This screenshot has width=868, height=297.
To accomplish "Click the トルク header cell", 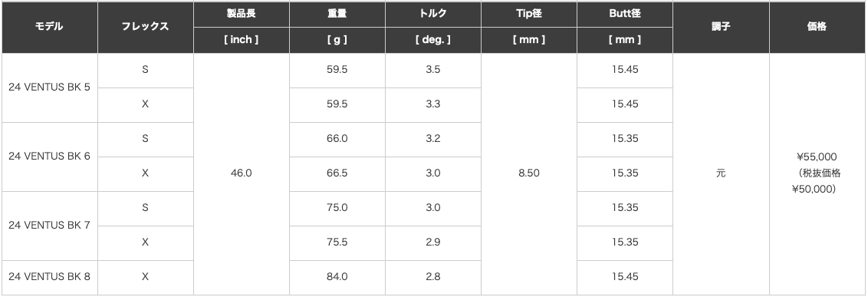I will tap(433, 15).
